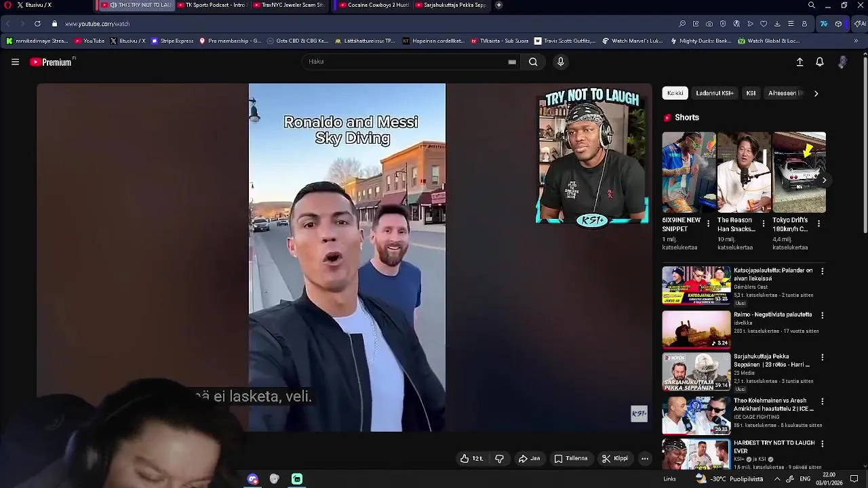Create a clip with Klippi button
This screenshot has height=488, width=868.
pos(615,459)
